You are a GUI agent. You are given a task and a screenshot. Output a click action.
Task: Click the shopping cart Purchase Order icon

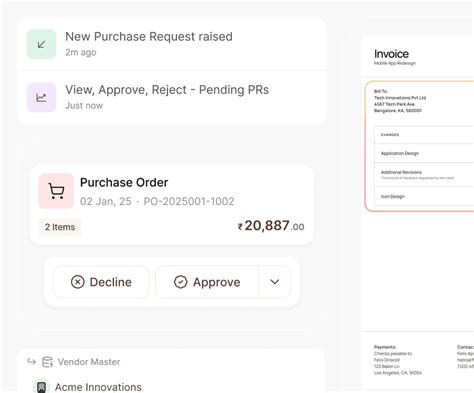coord(56,191)
